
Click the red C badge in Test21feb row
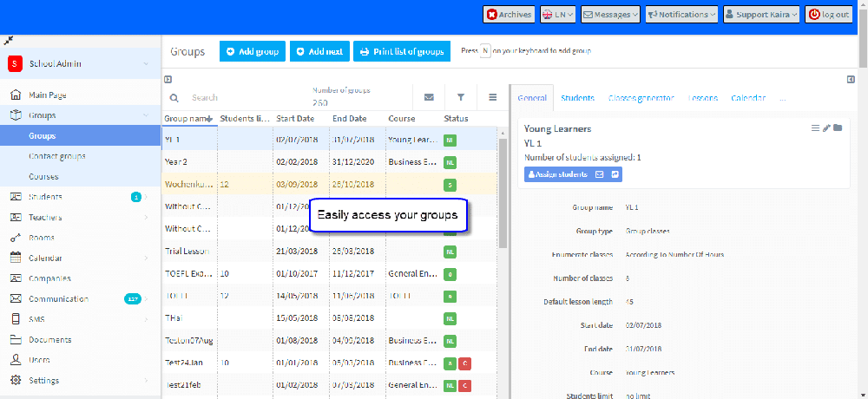click(x=466, y=385)
